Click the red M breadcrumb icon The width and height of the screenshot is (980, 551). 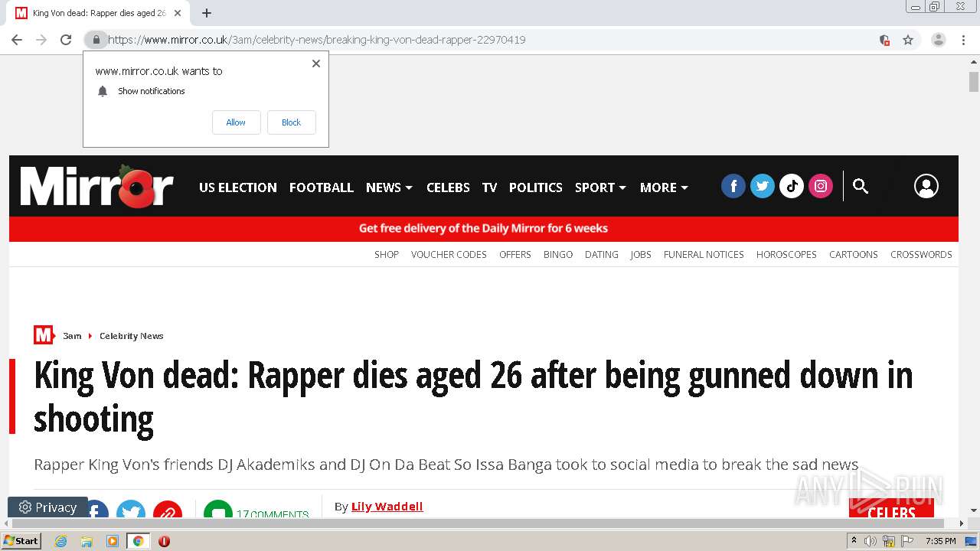coord(44,335)
